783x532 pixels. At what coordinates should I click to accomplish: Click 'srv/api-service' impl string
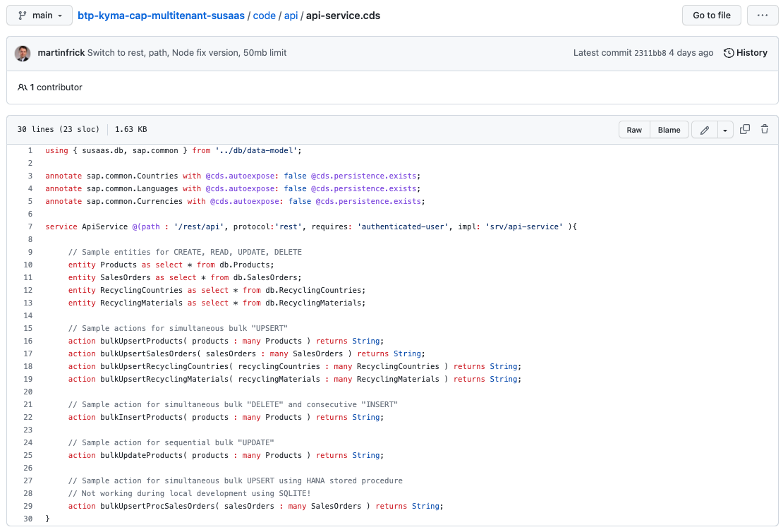(524, 226)
